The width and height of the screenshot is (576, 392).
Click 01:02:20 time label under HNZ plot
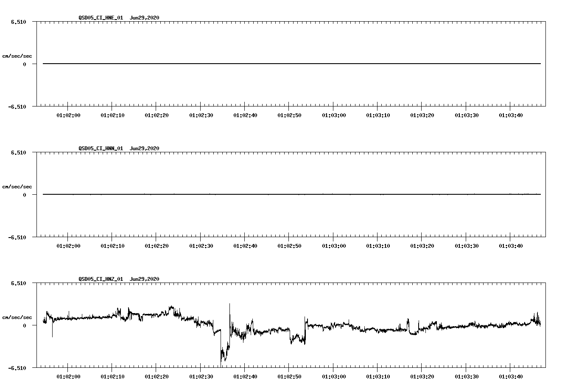tap(157, 377)
